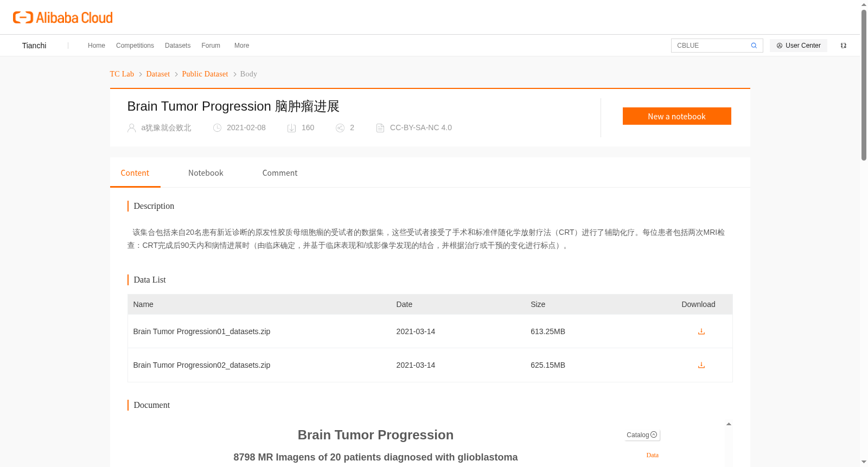Click the Data List section heading
The width and height of the screenshot is (868, 467).
point(150,280)
